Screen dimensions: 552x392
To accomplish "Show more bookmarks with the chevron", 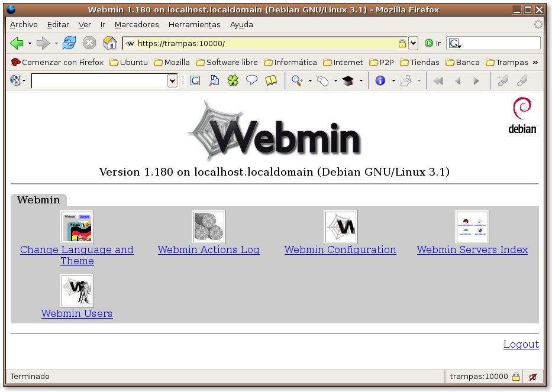I will click(535, 62).
